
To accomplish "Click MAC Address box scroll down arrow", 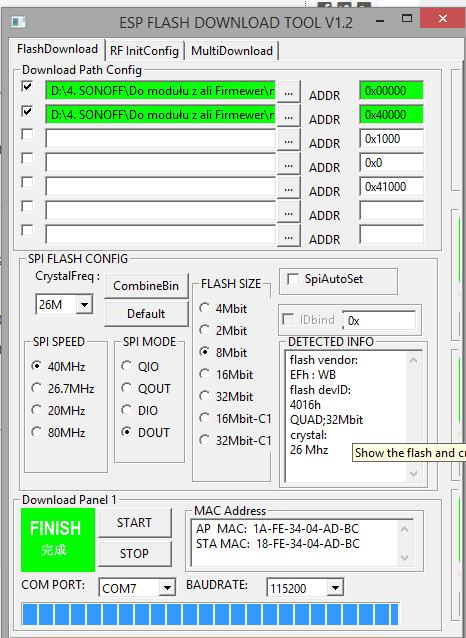I will click(404, 557).
